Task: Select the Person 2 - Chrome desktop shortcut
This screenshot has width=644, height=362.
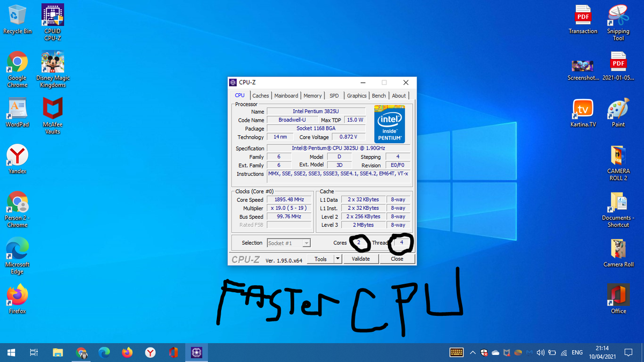Action: pyautogui.click(x=17, y=209)
